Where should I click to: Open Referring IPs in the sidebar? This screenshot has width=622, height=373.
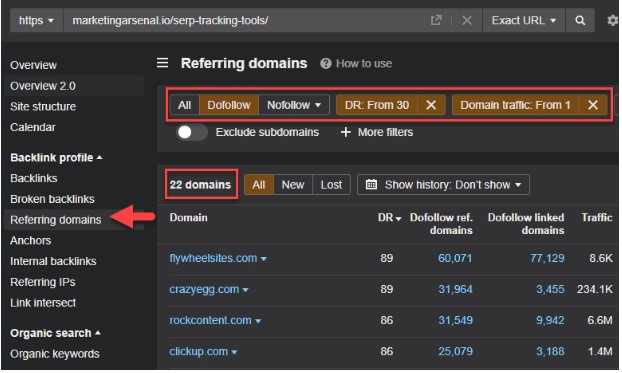pos(43,282)
